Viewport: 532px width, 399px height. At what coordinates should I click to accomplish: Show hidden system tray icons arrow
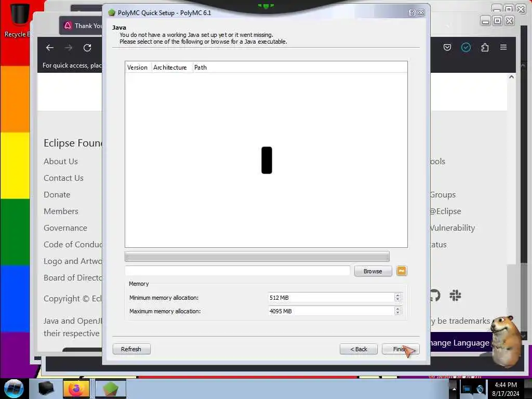pos(454,389)
